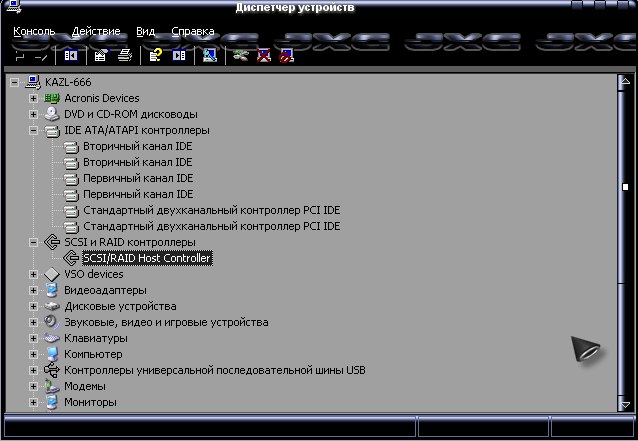Image resolution: width=638 pixels, height=441 pixels.
Task: Select SCSI/RAID Host Controller entry
Action: pos(147,258)
